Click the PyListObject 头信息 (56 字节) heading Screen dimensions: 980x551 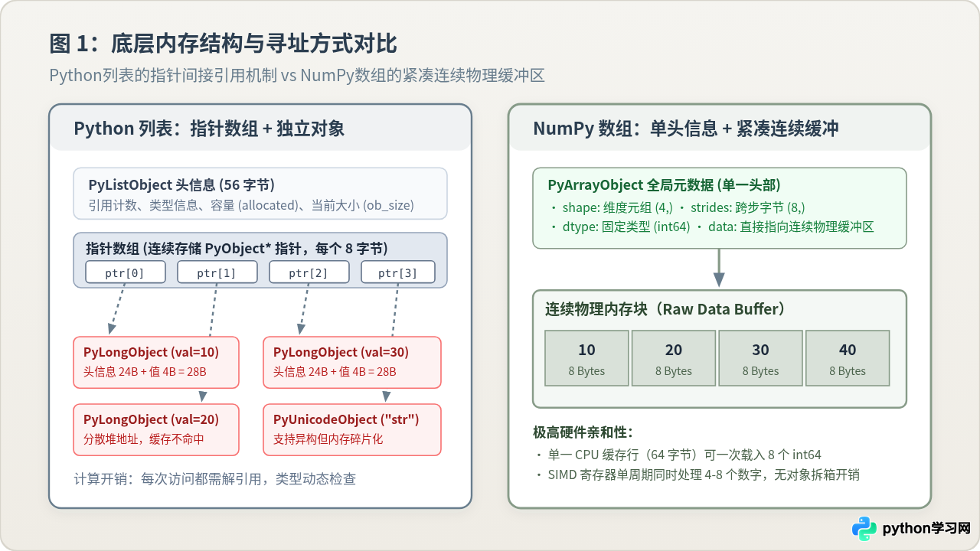(181, 184)
